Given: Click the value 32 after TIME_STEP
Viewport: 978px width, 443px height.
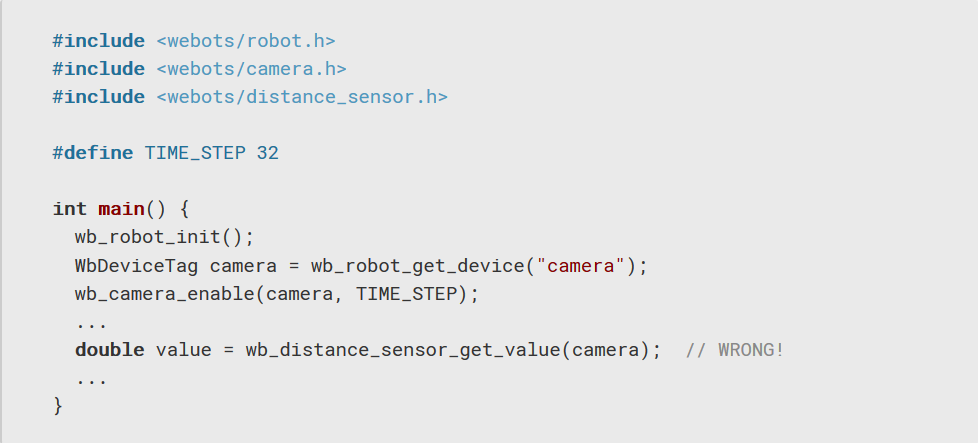Looking at the screenshot, I should (x=267, y=153).
